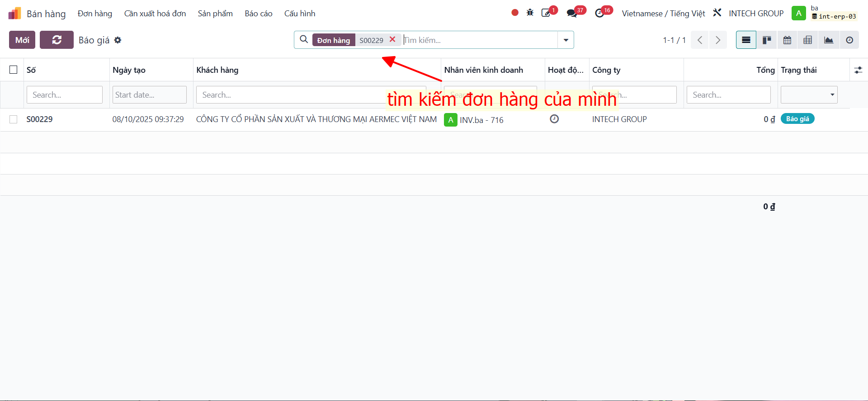Open the Bán hàng app home icon

point(14,14)
